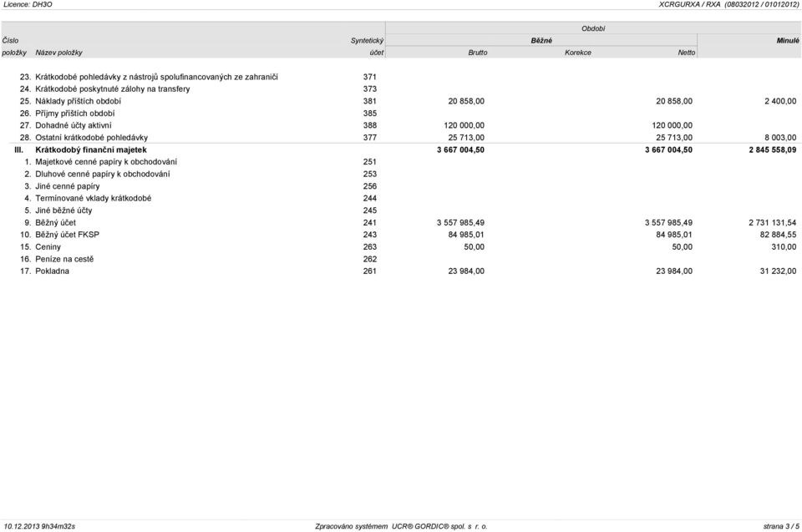802x532 pixels.
Task: Select the 'Jiné běžné účty' row label
Action: pyautogui.click(x=63, y=210)
